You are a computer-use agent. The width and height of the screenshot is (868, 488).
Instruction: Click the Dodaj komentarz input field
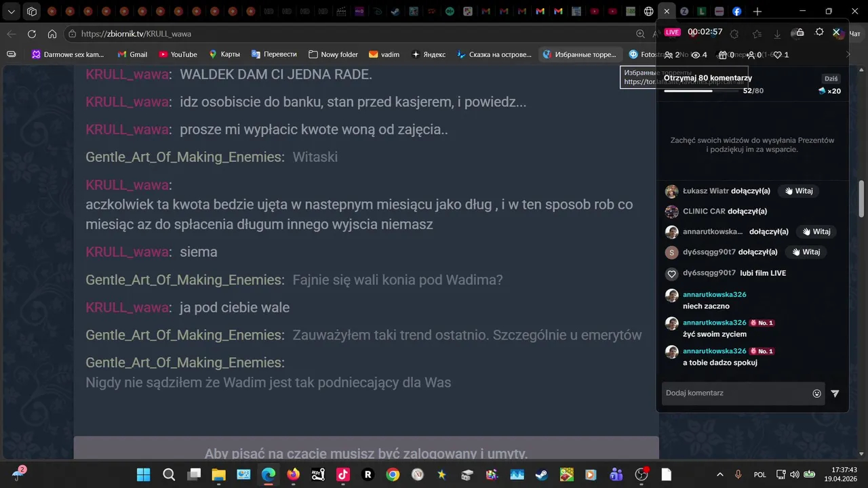coord(737,393)
